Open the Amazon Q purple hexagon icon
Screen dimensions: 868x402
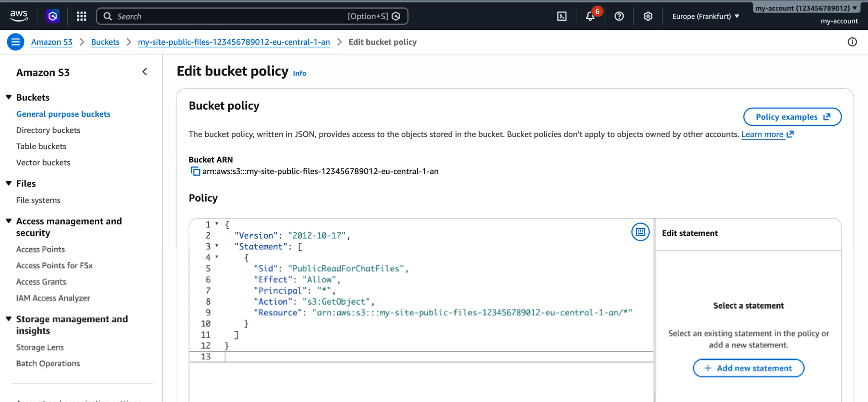[x=53, y=16]
